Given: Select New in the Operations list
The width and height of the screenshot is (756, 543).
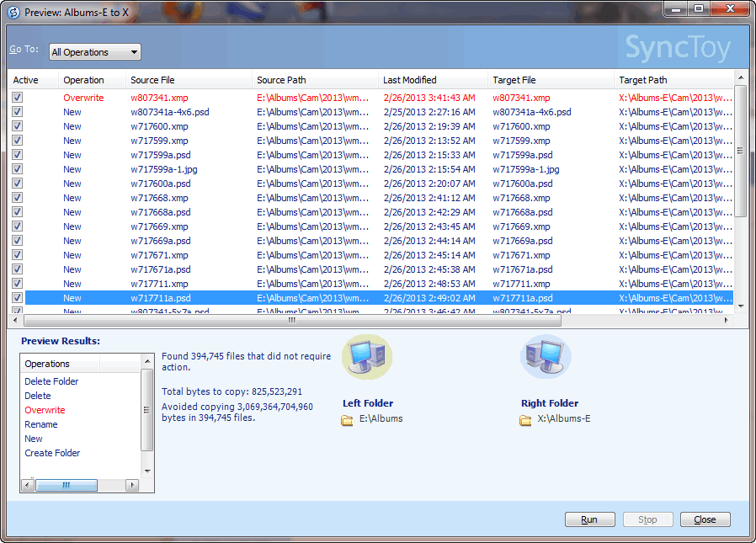Looking at the screenshot, I should click(x=34, y=439).
